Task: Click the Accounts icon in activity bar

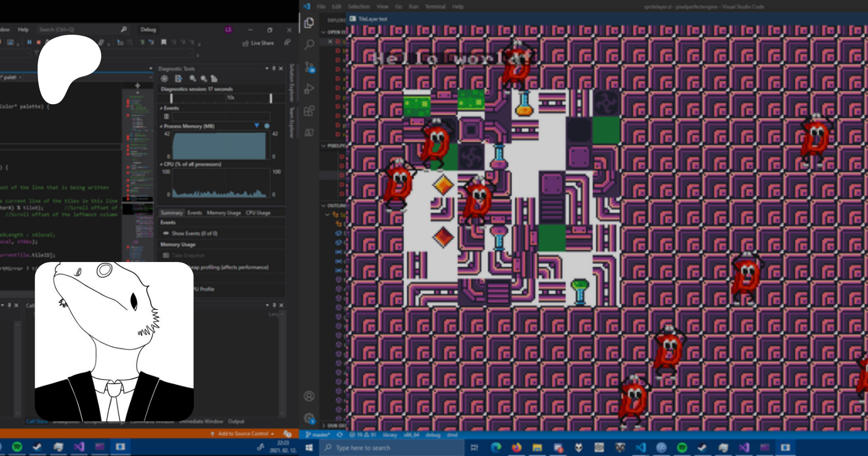Action: (x=309, y=396)
